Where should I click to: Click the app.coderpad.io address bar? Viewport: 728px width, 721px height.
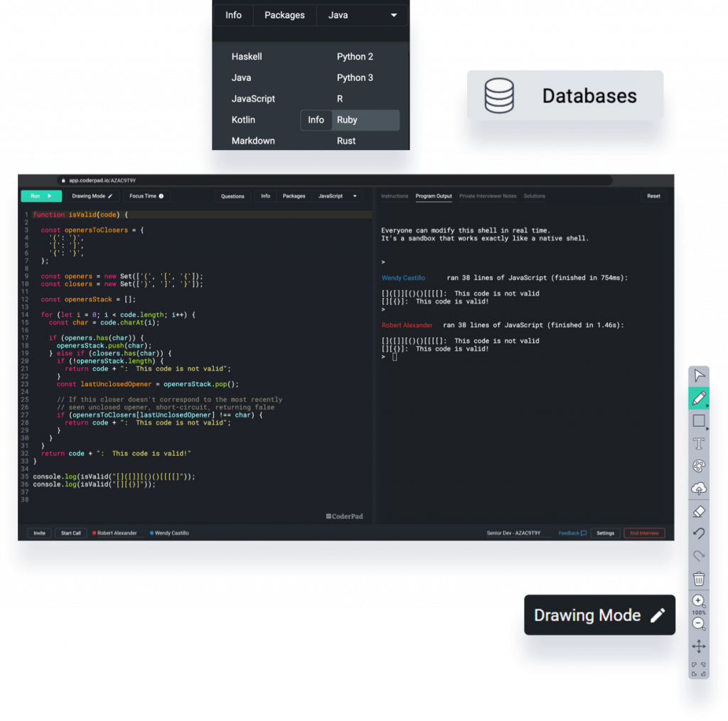pyautogui.click(x=334, y=181)
